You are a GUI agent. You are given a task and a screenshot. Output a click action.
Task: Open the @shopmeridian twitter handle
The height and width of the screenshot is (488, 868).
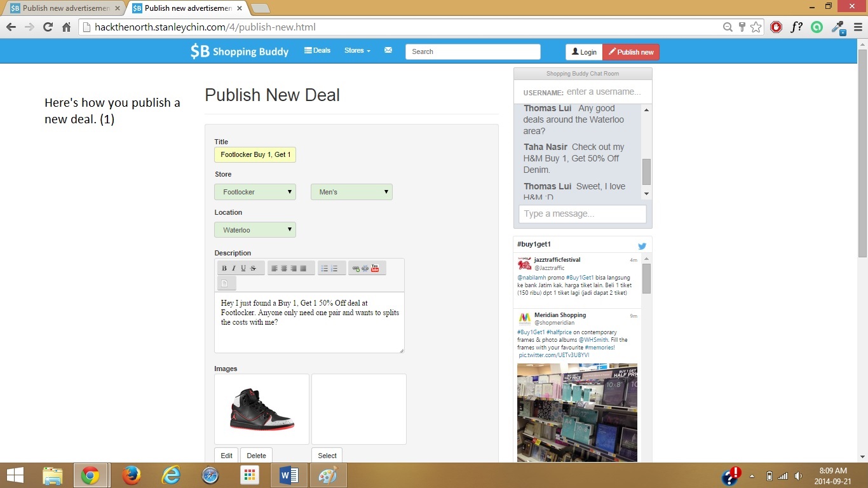click(554, 323)
